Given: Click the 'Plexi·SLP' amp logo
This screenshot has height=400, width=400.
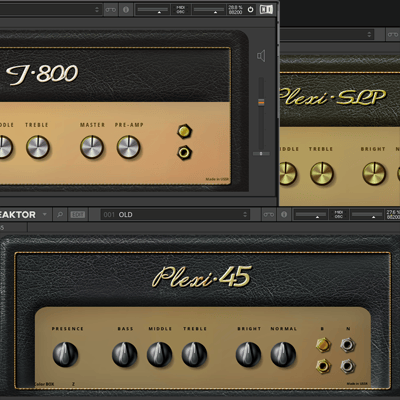Looking at the screenshot, I should click(333, 97).
